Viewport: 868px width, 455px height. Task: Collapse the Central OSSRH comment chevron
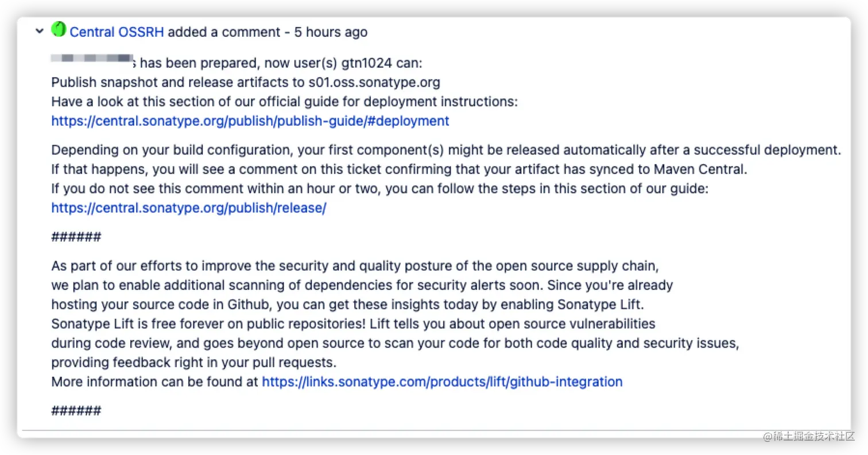click(x=39, y=31)
